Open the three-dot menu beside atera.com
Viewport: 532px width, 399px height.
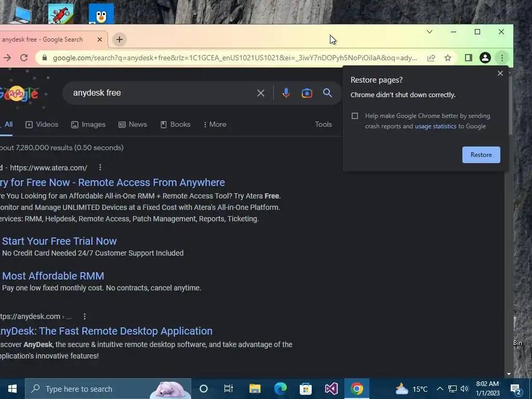100,167
